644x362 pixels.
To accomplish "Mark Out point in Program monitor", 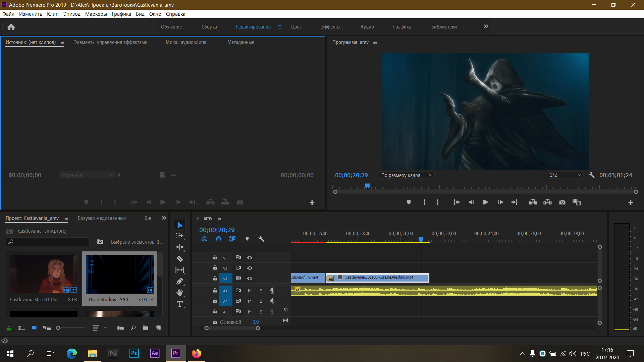I will point(438,202).
